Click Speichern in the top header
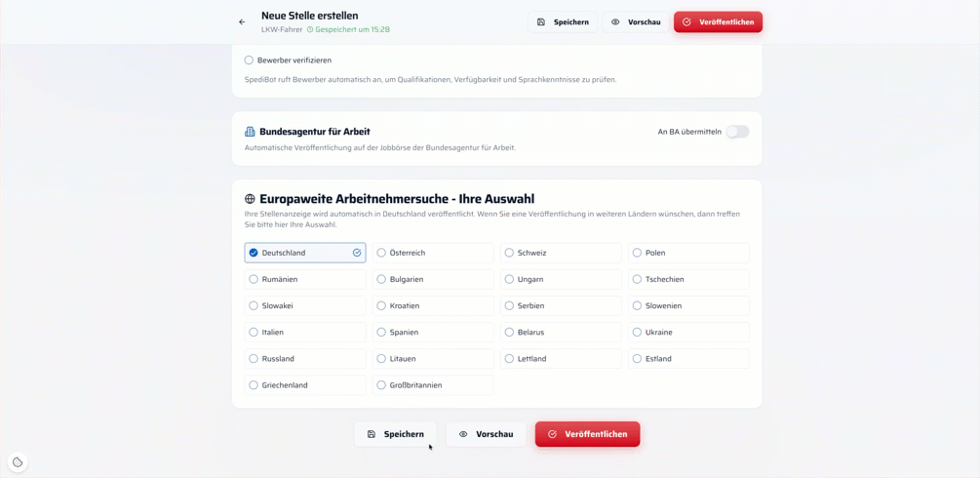Image resolution: width=980 pixels, height=478 pixels. pos(563,21)
